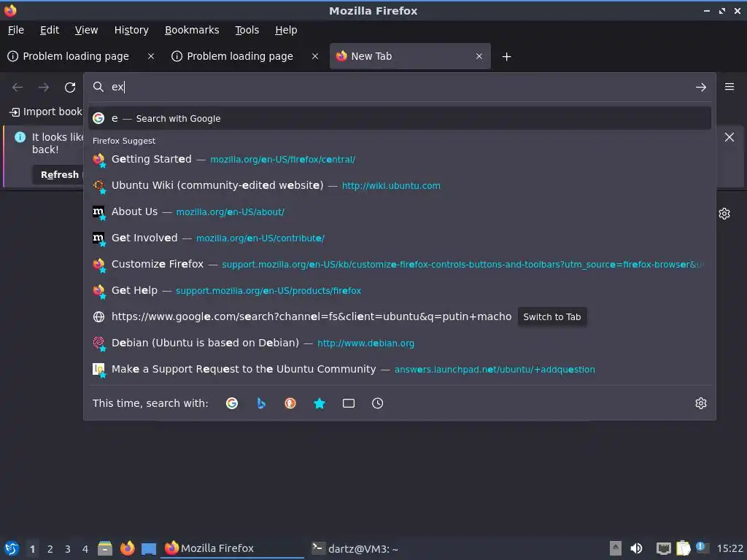Image resolution: width=747 pixels, height=560 pixels.
Task: Switch to workspace 1 in taskbar
Action: click(32, 549)
